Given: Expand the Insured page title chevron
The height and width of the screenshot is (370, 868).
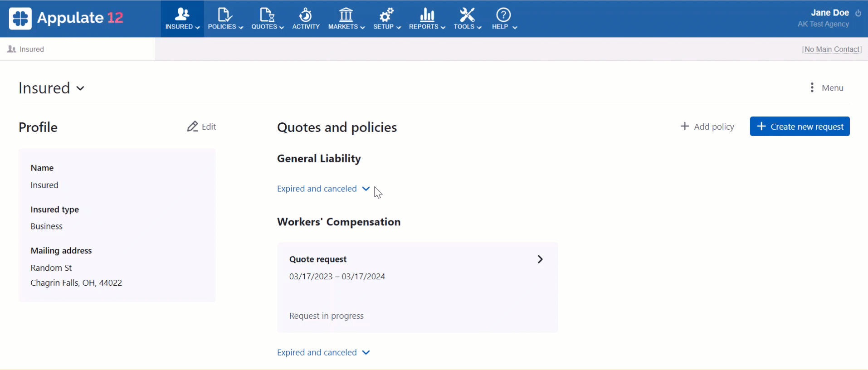Looking at the screenshot, I should click(80, 88).
